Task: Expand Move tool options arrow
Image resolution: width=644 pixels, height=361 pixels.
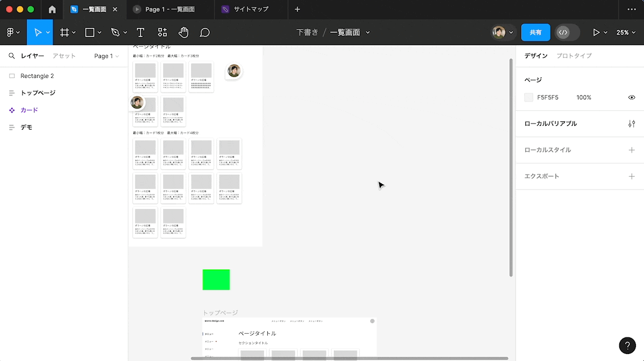Action: coord(48,32)
